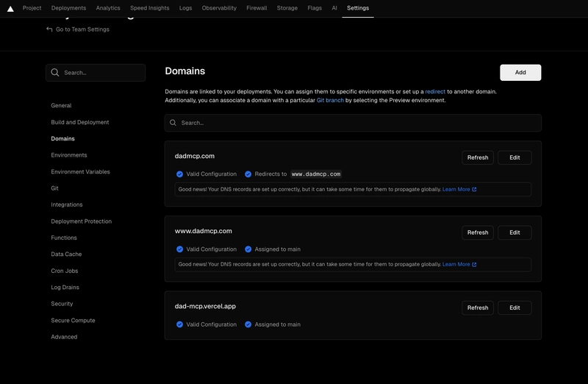Click the Redirects to checkmark icon
The width and height of the screenshot is (588, 384).
point(248,174)
